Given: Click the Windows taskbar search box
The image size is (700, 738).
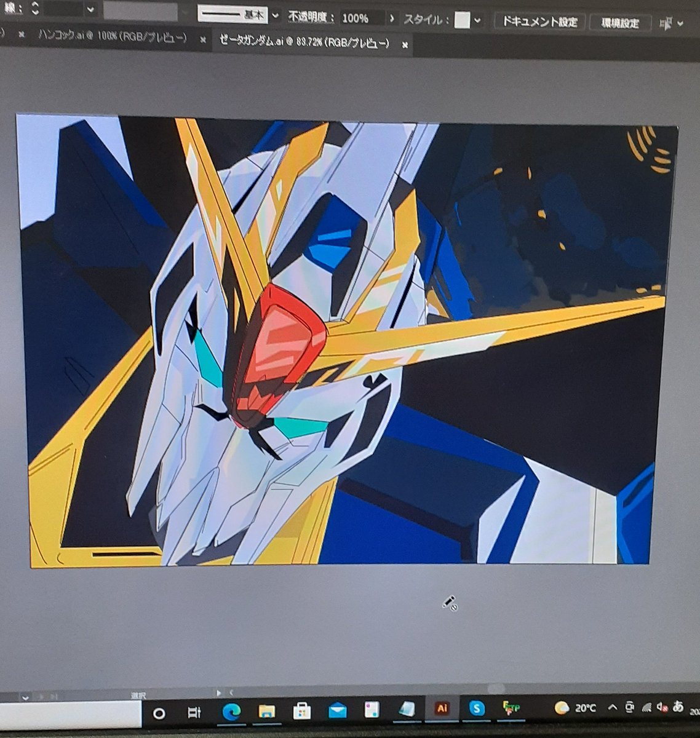Looking at the screenshot, I should (71, 716).
